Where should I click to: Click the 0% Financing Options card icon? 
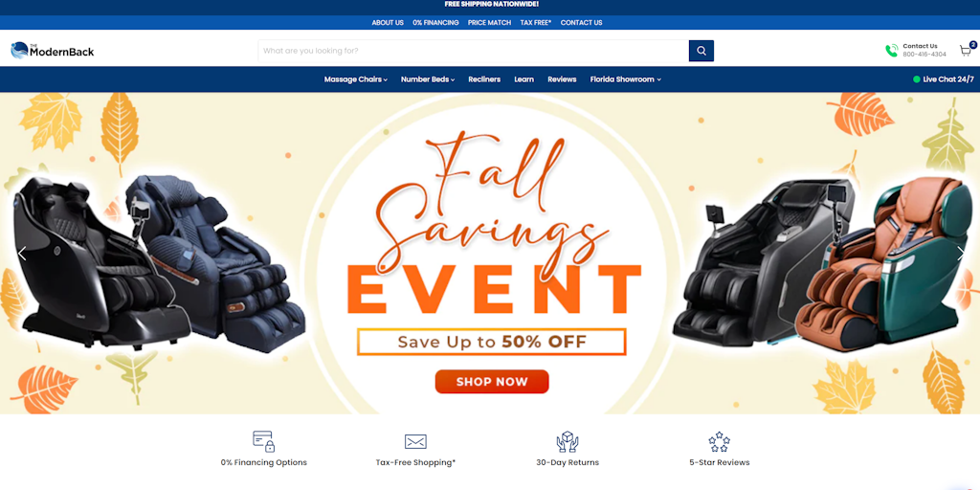click(x=264, y=441)
